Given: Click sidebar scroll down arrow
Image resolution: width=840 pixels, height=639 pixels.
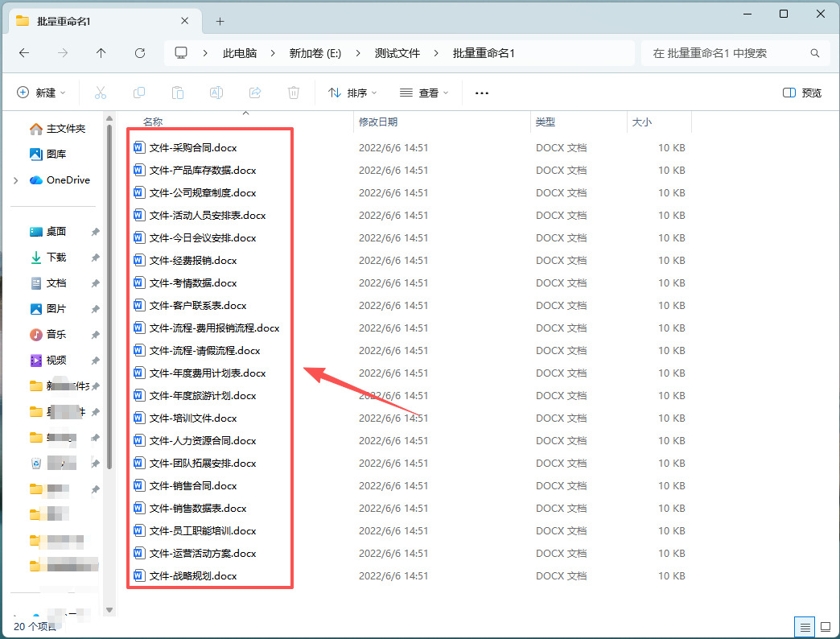Looking at the screenshot, I should tap(109, 610).
